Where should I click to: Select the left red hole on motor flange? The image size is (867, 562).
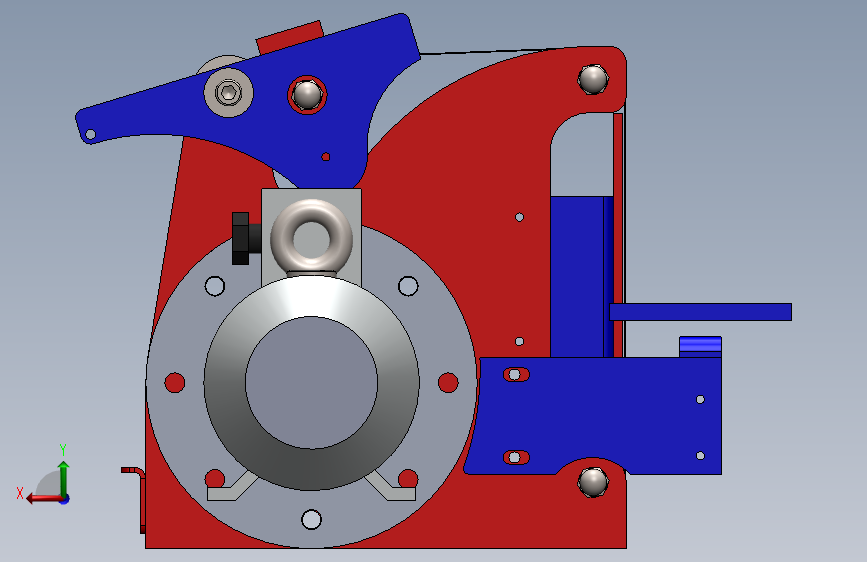pos(175,383)
